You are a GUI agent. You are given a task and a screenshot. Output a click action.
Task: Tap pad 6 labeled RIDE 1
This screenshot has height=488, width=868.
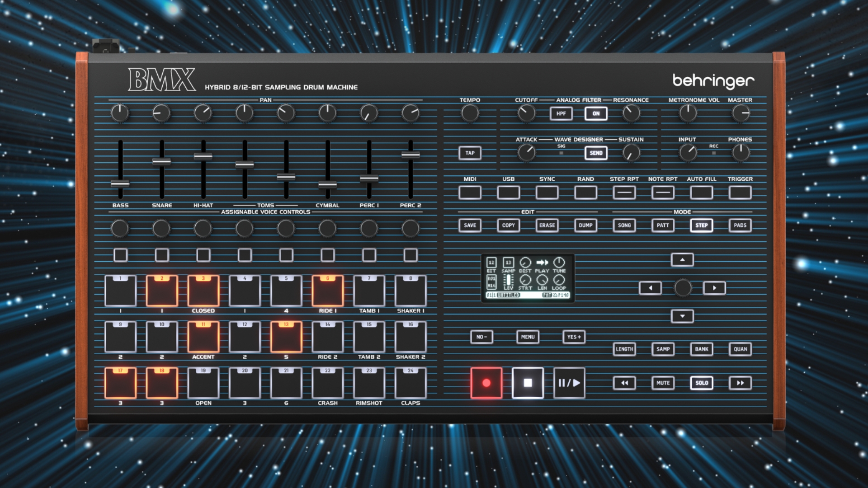coord(328,292)
